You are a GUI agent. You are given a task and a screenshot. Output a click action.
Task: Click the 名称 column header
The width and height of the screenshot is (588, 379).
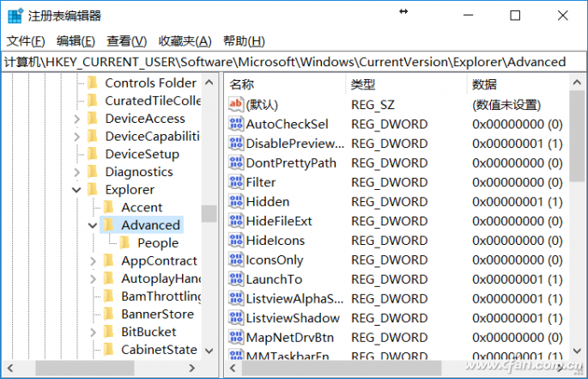(285, 84)
